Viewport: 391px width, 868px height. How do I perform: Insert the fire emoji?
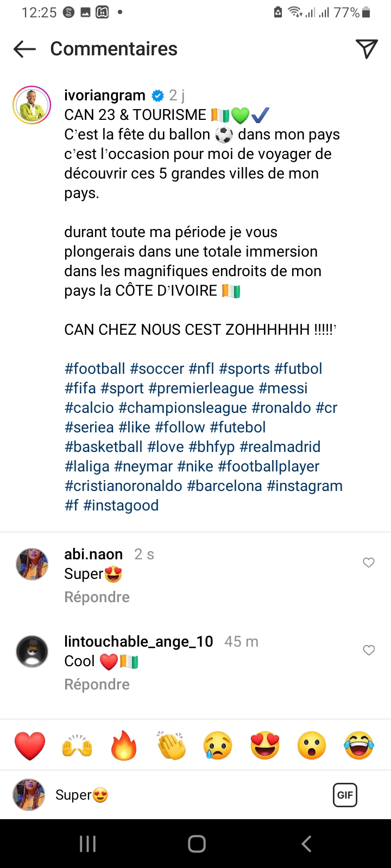coord(124,745)
